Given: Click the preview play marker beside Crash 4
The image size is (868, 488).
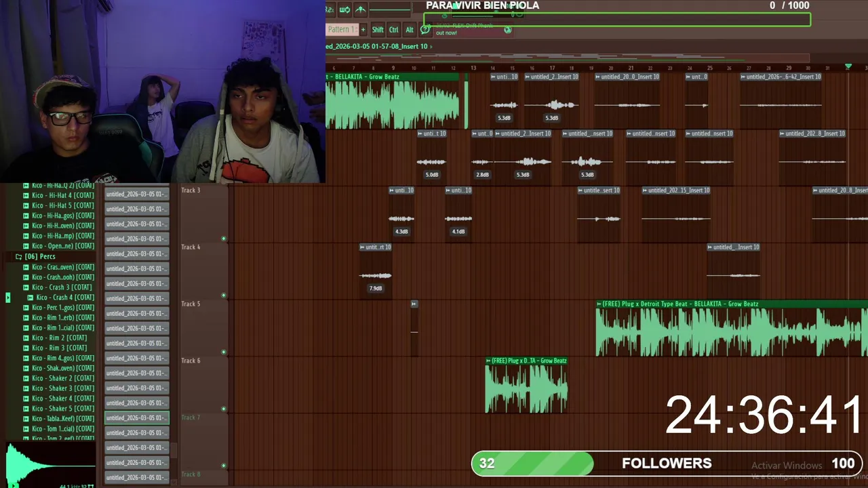Looking at the screenshot, I should (8, 297).
